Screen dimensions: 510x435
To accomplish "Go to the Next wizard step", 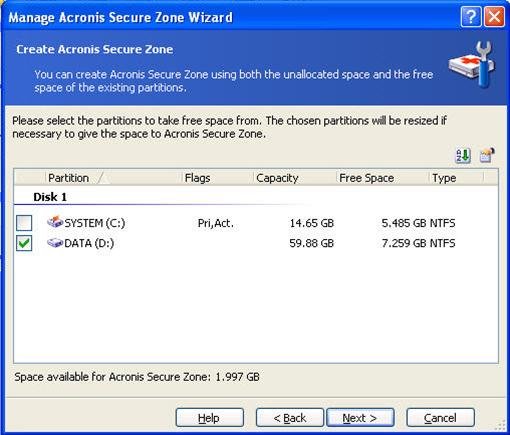I will point(360,418).
